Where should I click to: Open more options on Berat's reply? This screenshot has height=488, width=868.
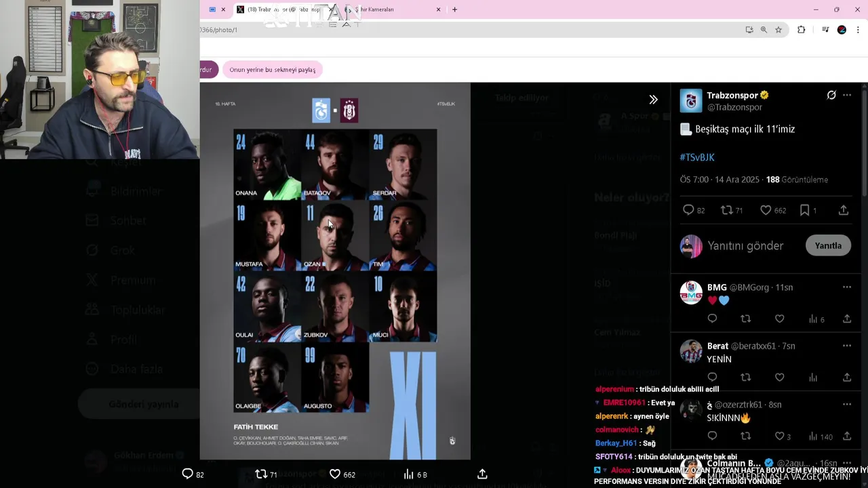(847, 346)
